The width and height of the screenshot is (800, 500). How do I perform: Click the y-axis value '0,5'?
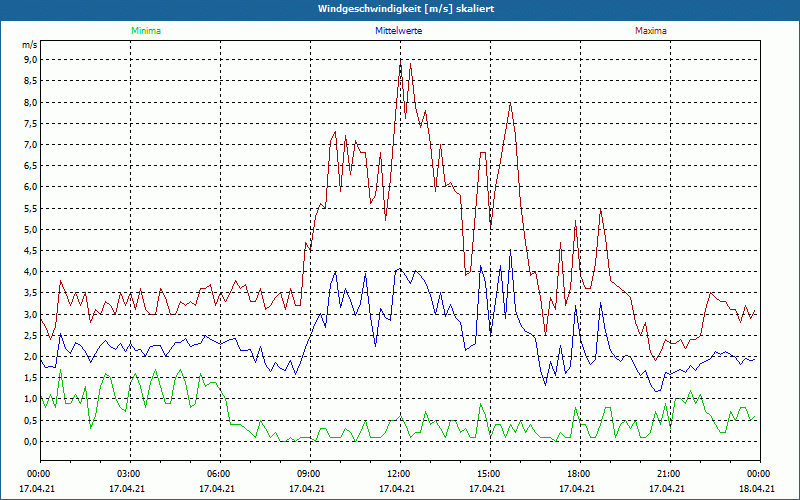click(31, 420)
